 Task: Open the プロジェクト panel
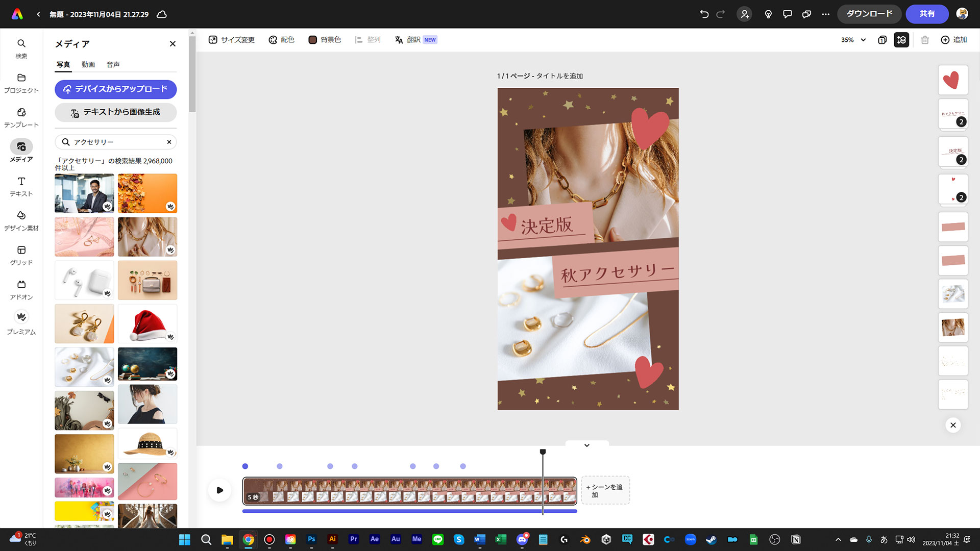coord(21,83)
